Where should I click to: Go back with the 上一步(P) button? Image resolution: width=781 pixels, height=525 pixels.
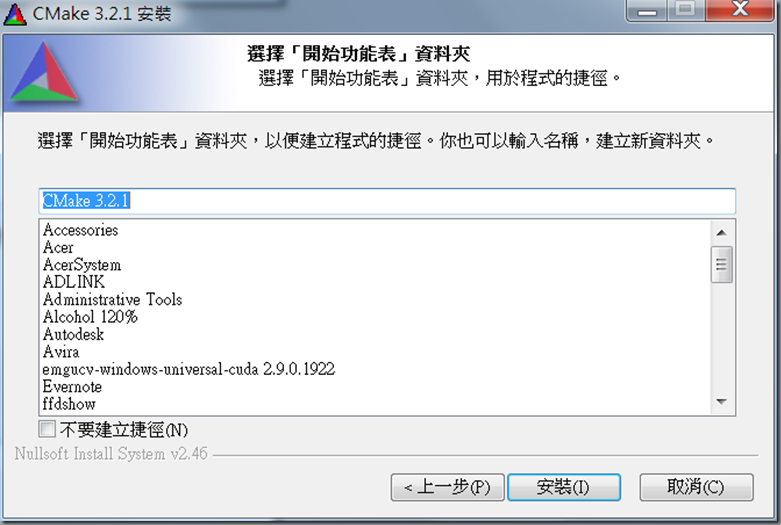447,487
